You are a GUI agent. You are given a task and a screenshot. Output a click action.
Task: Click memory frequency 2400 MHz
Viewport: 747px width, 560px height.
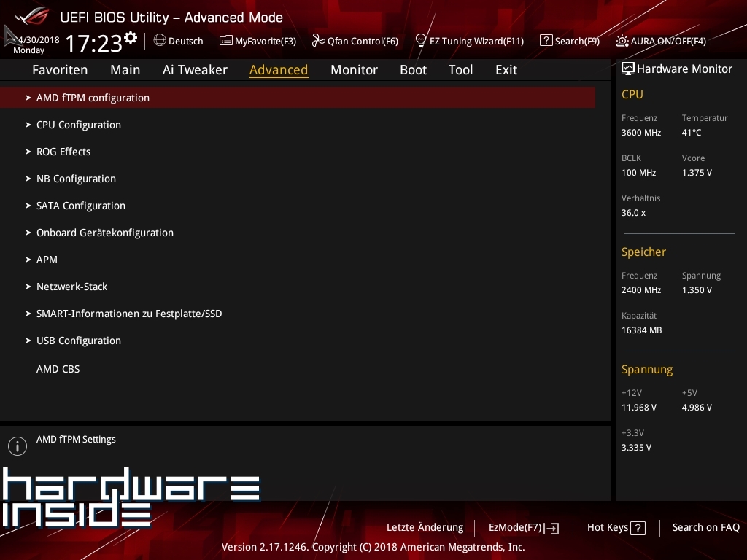coord(641,290)
